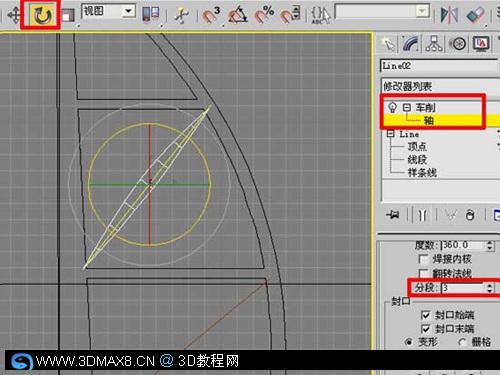Enable the 翻转法线 checkbox
The image size is (500, 375).
[x=423, y=274]
